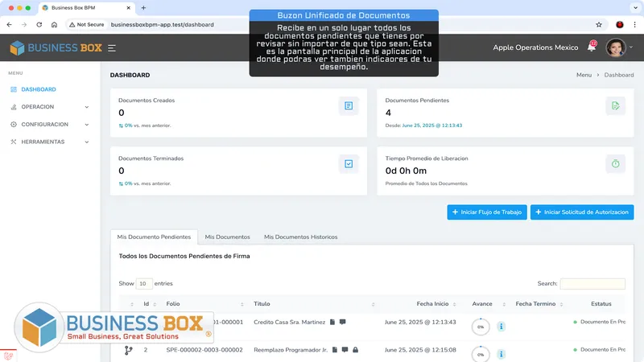Open the browser tab search dropdown
644x362 pixels.
coord(635,8)
